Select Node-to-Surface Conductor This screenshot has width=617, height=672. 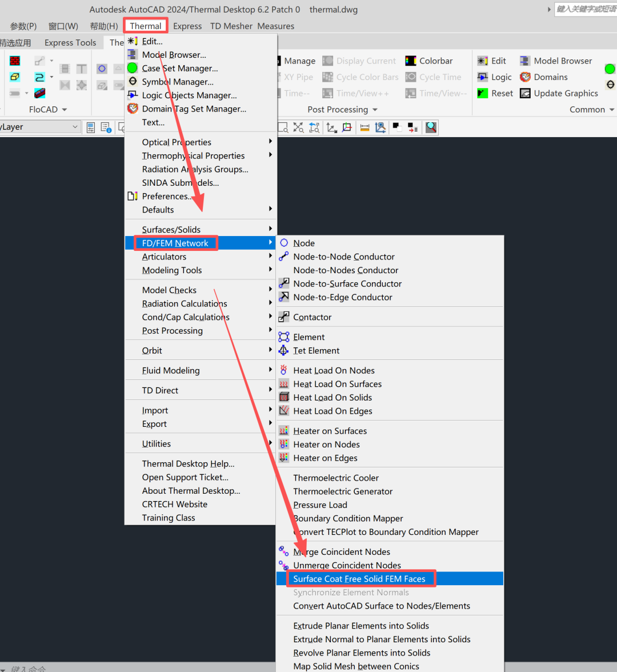click(347, 283)
